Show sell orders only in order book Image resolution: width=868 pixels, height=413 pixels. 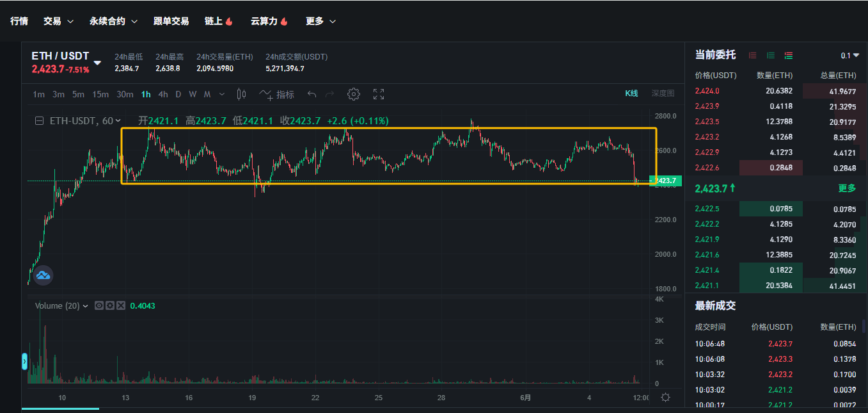point(753,56)
